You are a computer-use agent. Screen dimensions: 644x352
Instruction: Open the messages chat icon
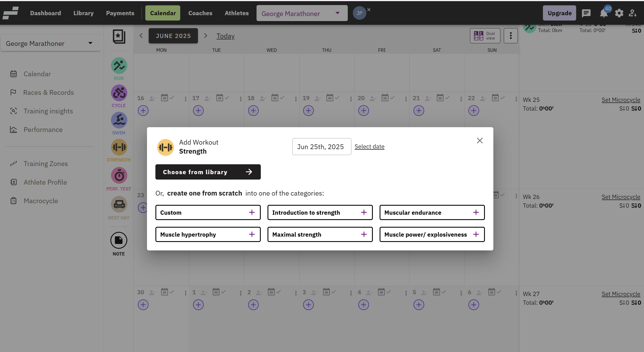click(x=586, y=13)
